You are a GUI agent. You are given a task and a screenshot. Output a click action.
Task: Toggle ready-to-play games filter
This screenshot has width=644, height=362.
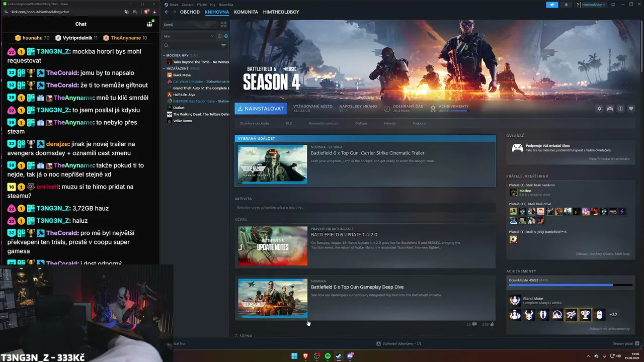tap(226, 36)
